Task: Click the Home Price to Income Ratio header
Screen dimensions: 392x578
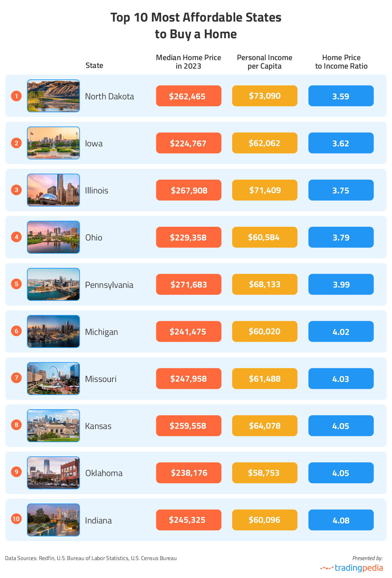Action: 341,62
